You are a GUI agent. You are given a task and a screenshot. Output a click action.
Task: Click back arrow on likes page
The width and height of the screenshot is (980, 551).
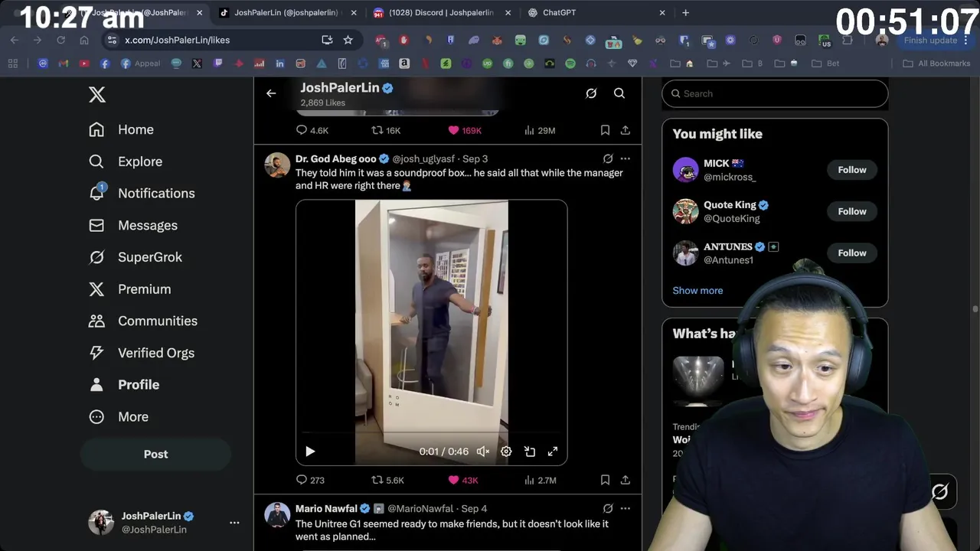pyautogui.click(x=271, y=93)
